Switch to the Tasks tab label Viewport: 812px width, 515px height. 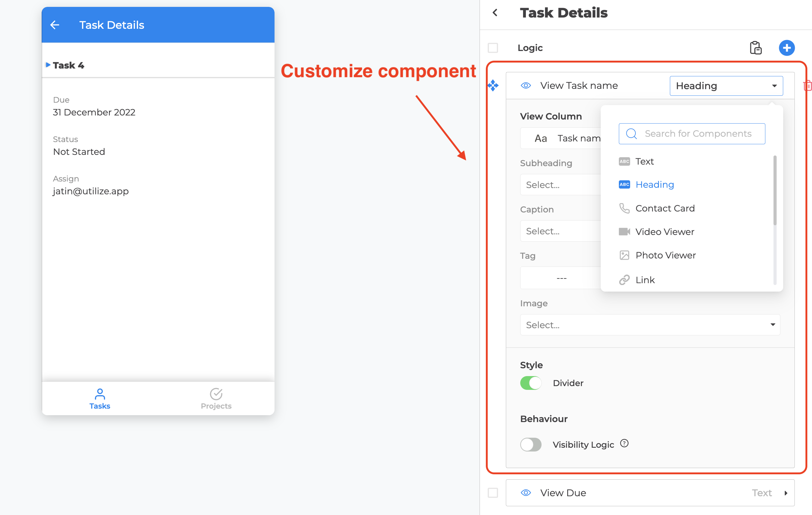pyautogui.click(x=100, y=406)
